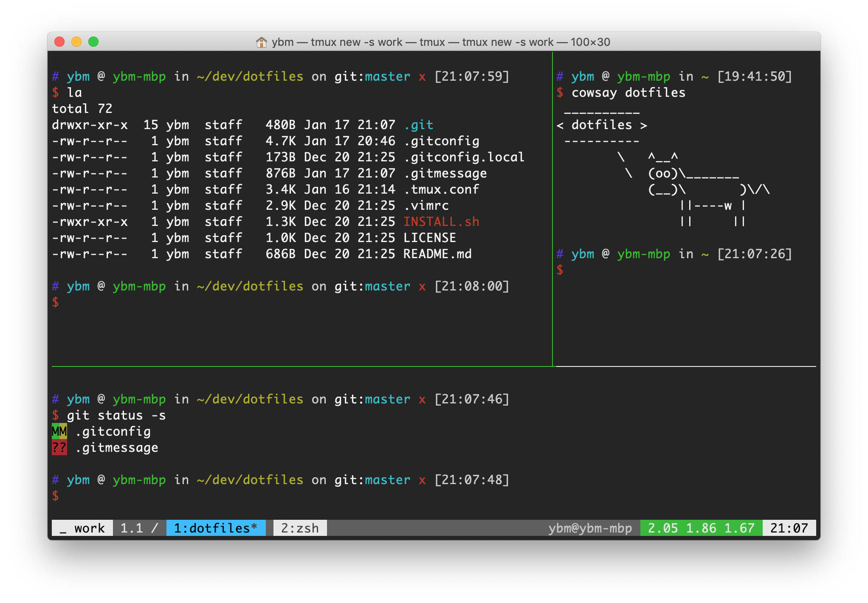This screenshot has width=868, height=603.
Task: Click the Jan 16 21:14 date
Action: 349,189
